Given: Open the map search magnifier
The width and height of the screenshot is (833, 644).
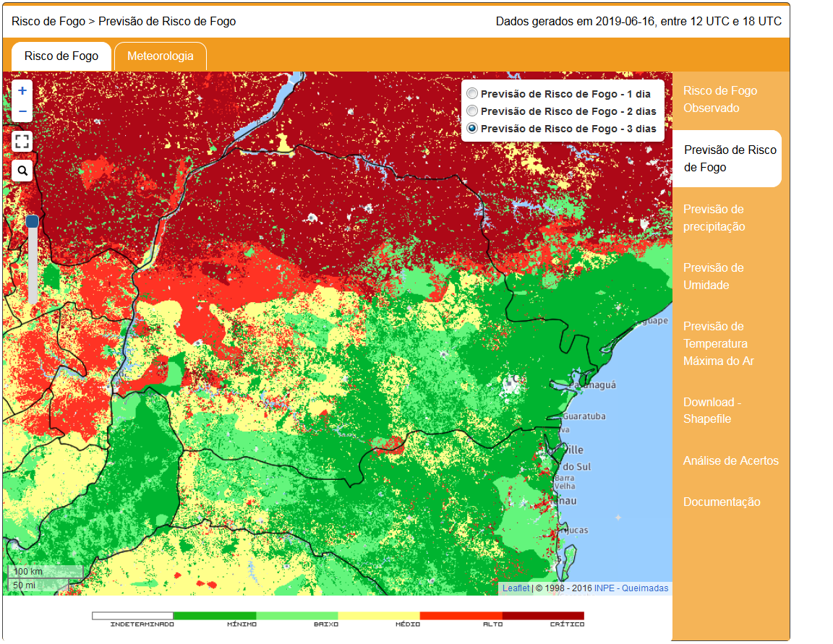Looking at the screenshot, I should (x=22, y=171).
